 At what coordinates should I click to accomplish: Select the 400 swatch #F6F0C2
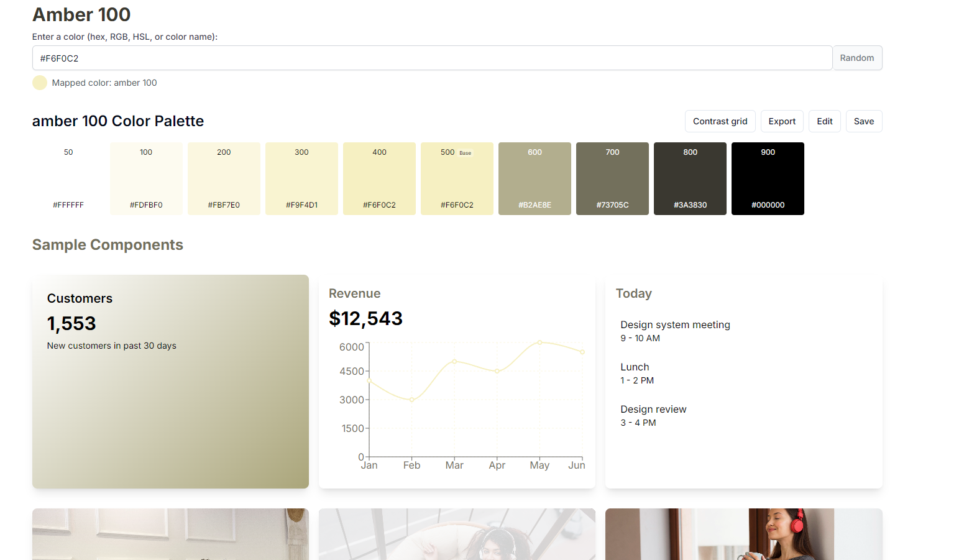click(379, 178)
